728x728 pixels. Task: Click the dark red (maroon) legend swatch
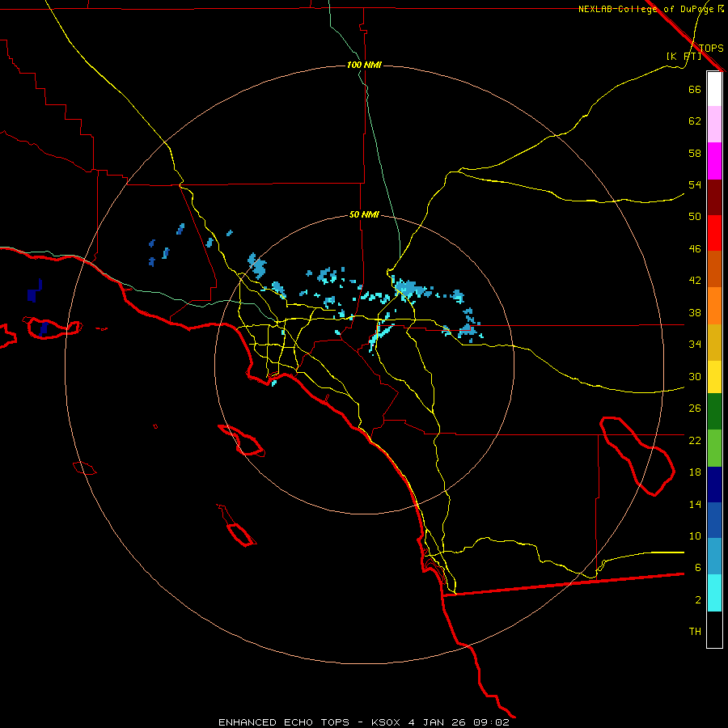pos(714,197)
